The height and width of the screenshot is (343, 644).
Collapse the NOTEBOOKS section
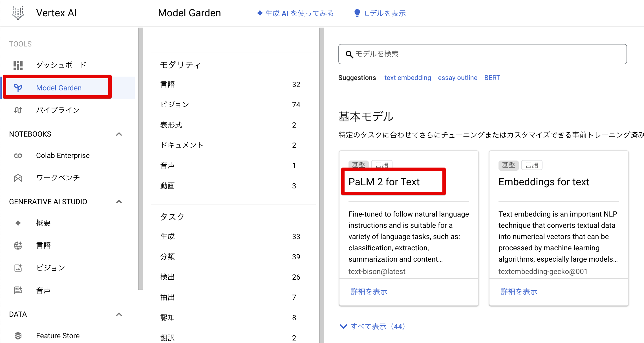119,134
